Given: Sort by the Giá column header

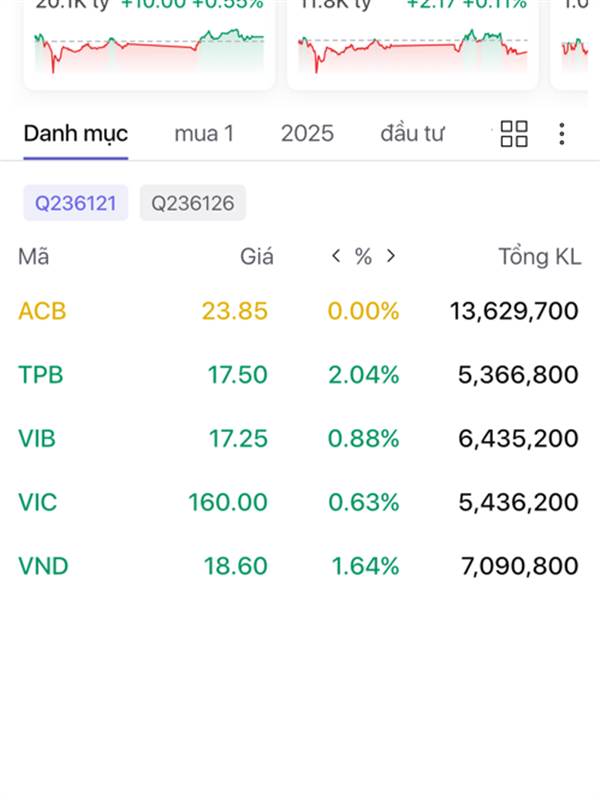Looking at the screenshot, I should point(257,256).
